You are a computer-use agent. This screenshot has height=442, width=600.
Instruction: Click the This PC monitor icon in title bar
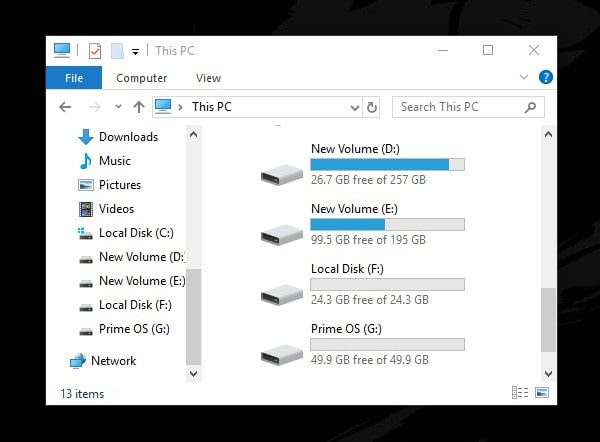tap(62, 50)
